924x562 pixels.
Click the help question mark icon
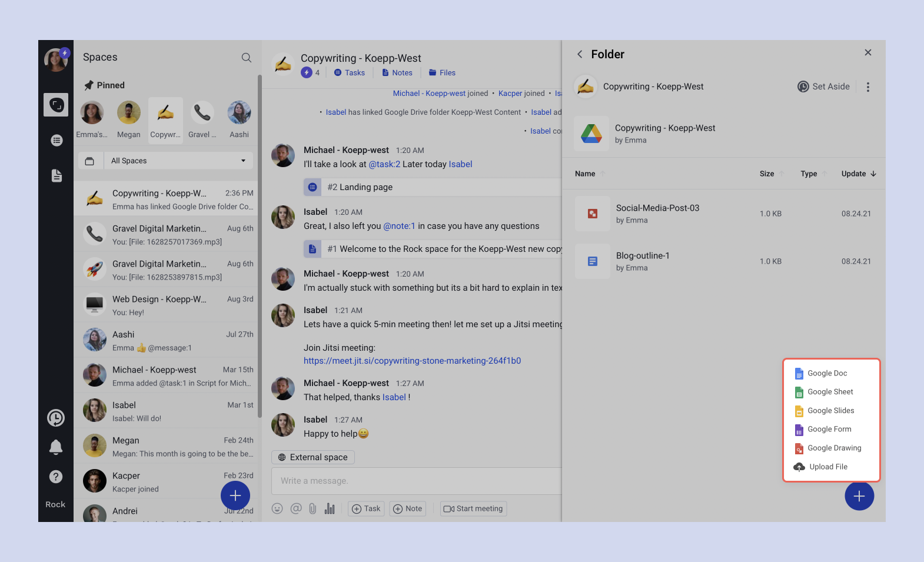point(56,477)
